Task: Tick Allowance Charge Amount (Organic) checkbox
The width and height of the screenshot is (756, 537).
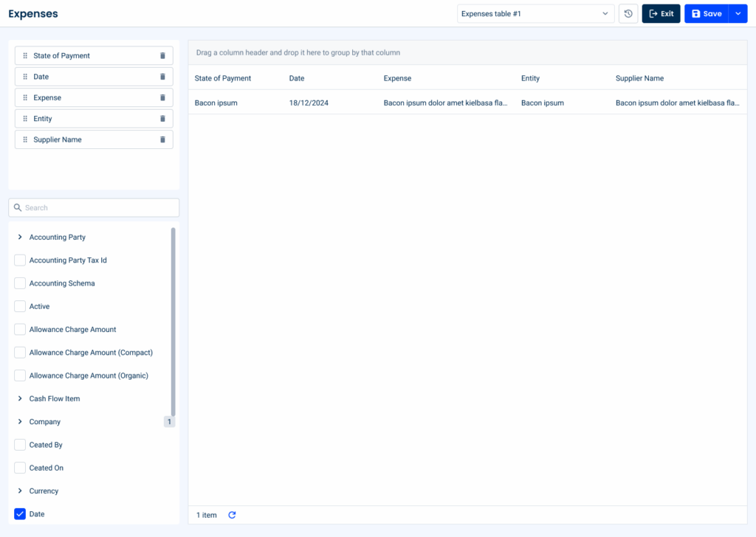Action: click(x=20, y=375)
